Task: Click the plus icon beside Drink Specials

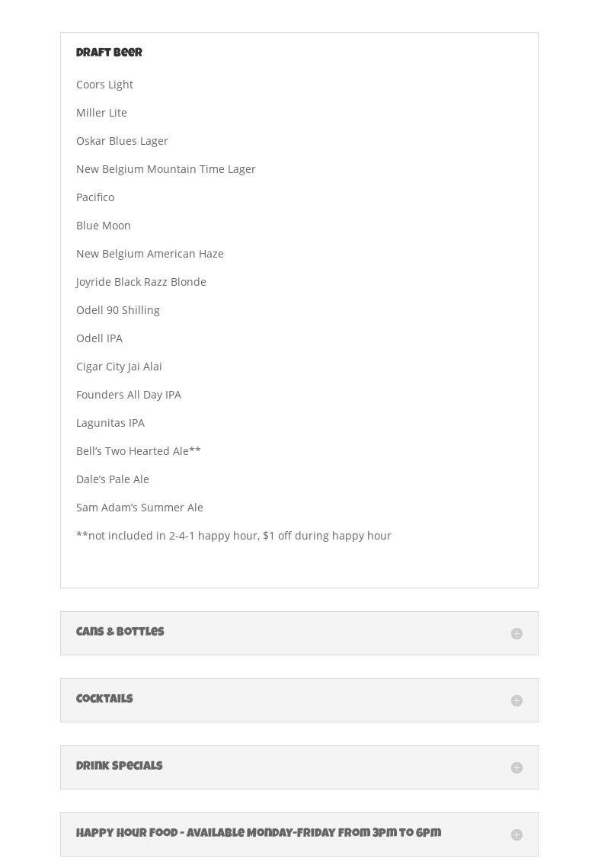Action: click(x=516, y=767)
